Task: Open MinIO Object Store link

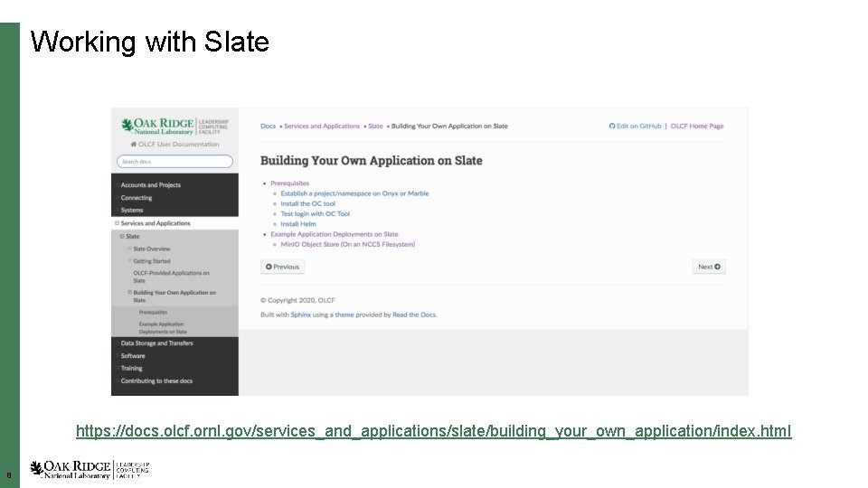Action: point(347,244)
